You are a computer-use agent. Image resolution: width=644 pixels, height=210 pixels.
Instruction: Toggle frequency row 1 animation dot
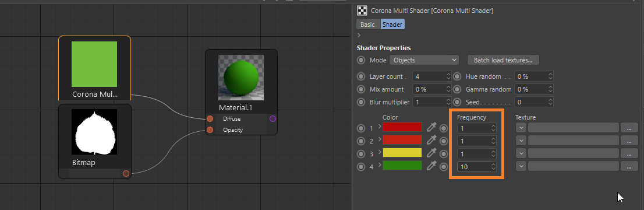click(444, 128)
